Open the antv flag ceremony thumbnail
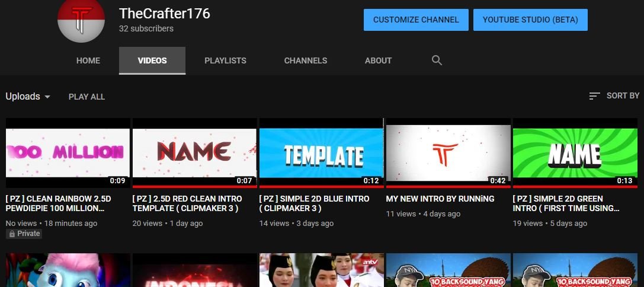 pos(321,270)
